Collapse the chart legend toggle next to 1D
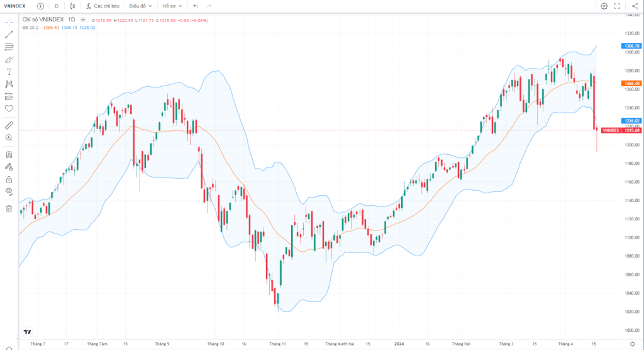Screen dimensions: 644x350 tap(84, 20)
